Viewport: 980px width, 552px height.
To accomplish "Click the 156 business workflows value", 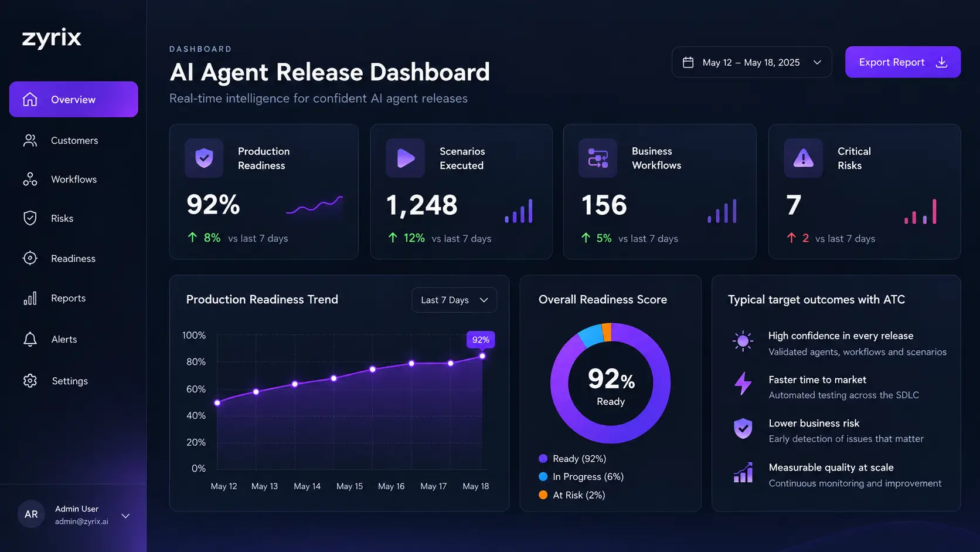I will click(604, 205).
